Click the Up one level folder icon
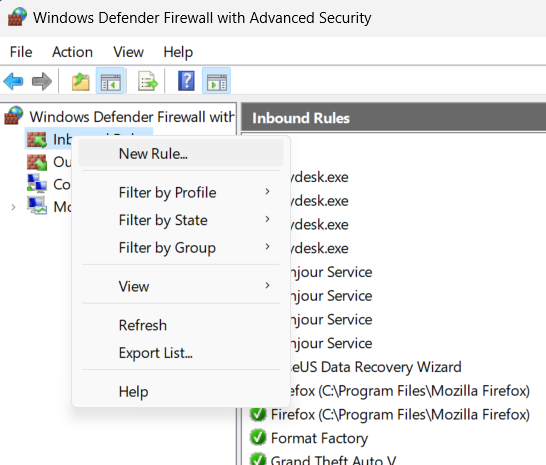This screenshot has height=465, width=546. click(x=80, y=82)
